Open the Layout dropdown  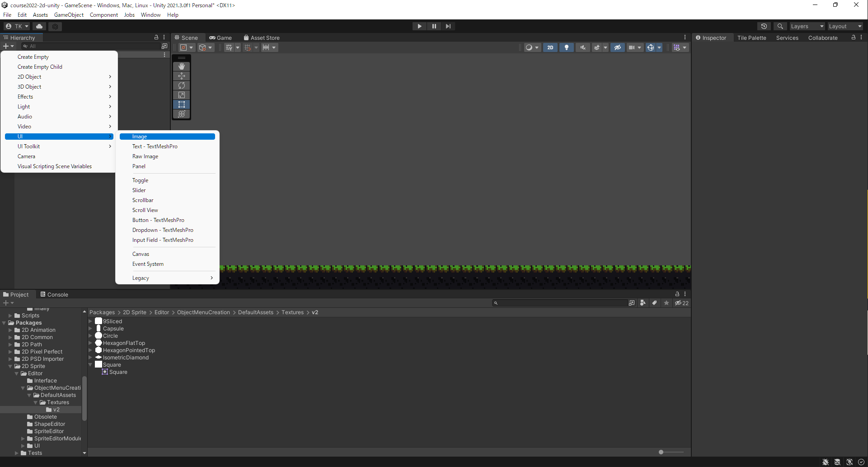click(x=845, y=26)
